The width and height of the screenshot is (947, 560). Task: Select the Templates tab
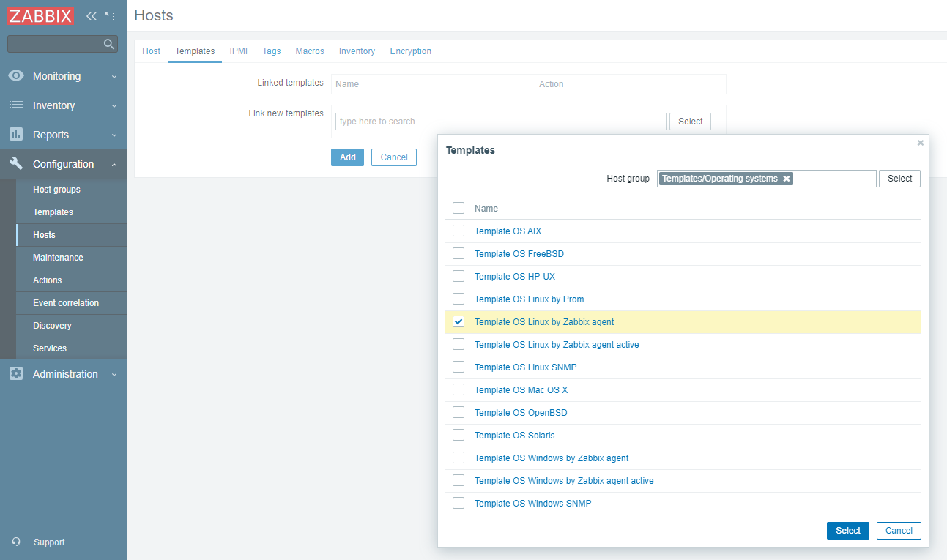coord(195,51)
